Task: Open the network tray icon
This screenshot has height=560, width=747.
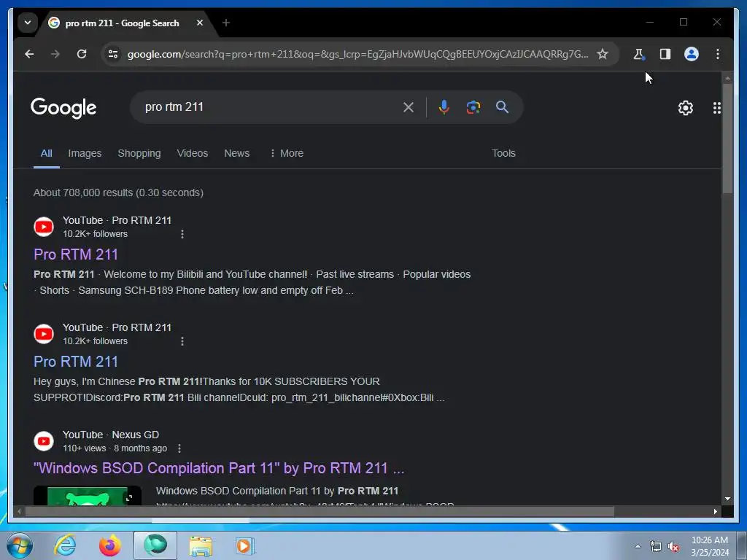Action: 656,547
